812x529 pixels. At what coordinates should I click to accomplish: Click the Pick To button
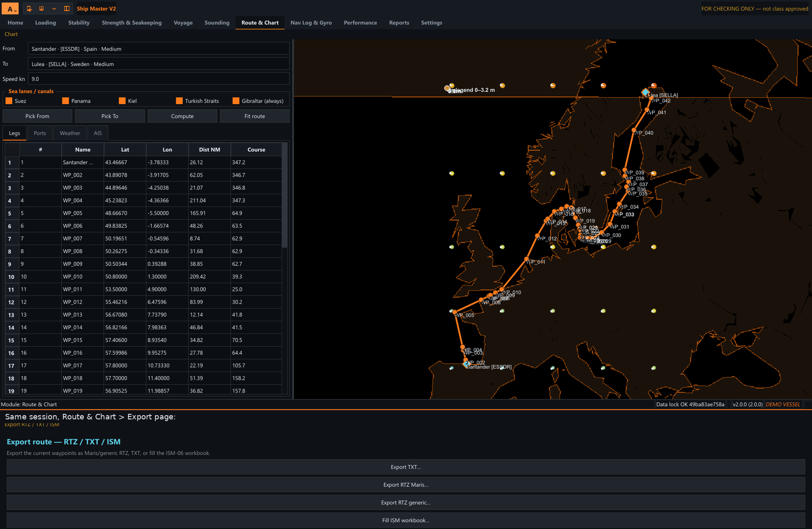(110, 116)
